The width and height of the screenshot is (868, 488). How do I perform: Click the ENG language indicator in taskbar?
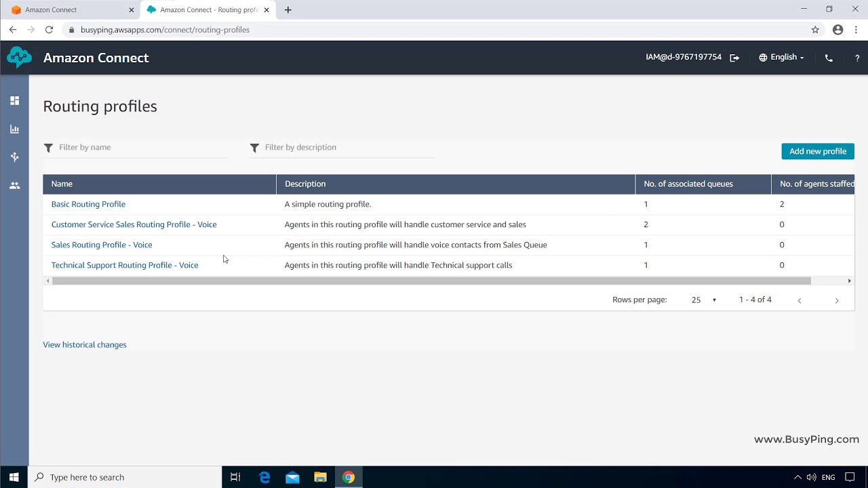coord(828,477)
